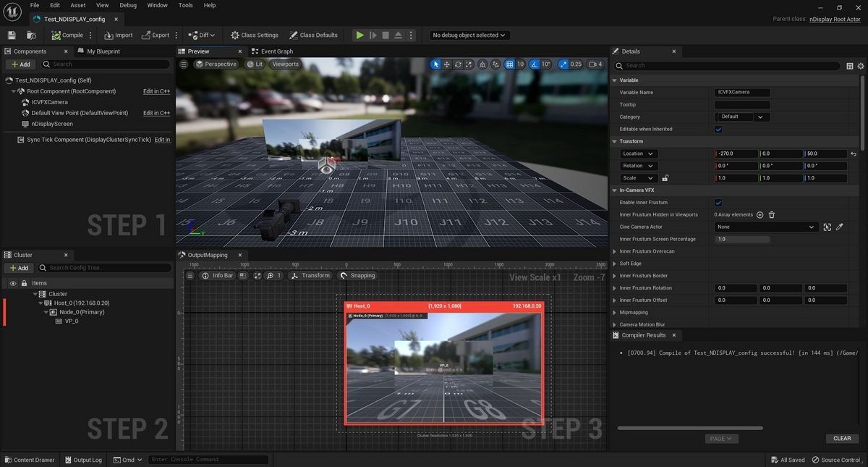Click the Compile button
Screen dimensions: 868x467
point(68,35)
